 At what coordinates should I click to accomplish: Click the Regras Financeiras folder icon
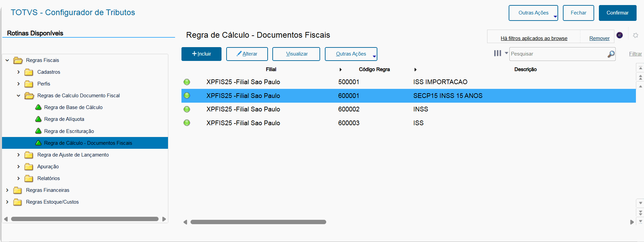pos(18,190)
